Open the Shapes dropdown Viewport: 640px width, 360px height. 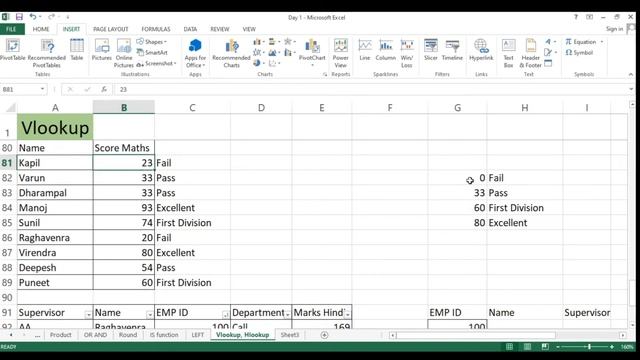tap(151, 42)
